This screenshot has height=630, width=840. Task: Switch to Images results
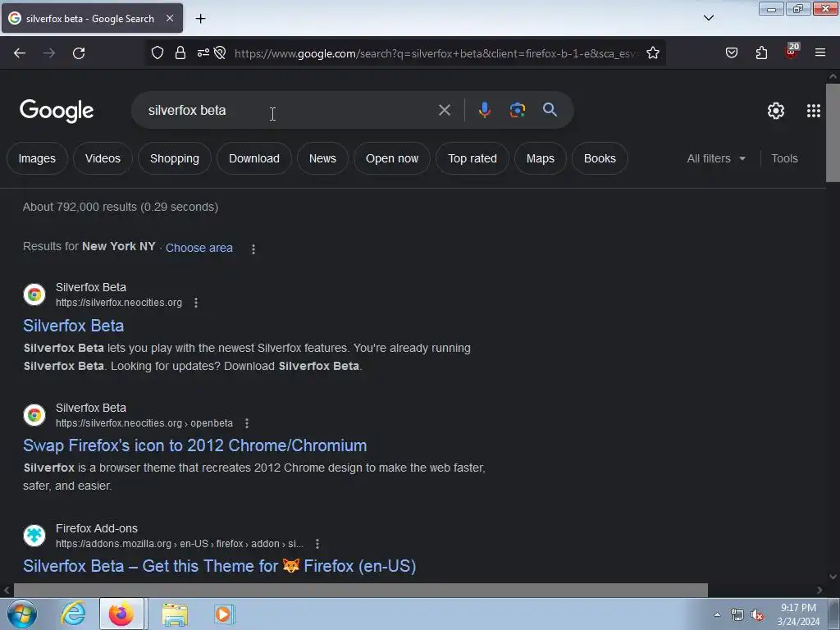pyautogui.click(x=37, y=158)
